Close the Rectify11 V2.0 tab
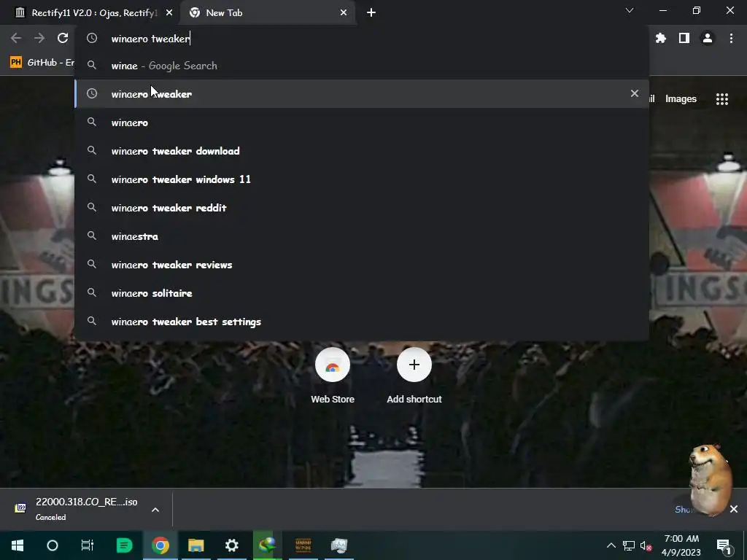This screenshot has height=560, width=747. (x=169, y=13)
